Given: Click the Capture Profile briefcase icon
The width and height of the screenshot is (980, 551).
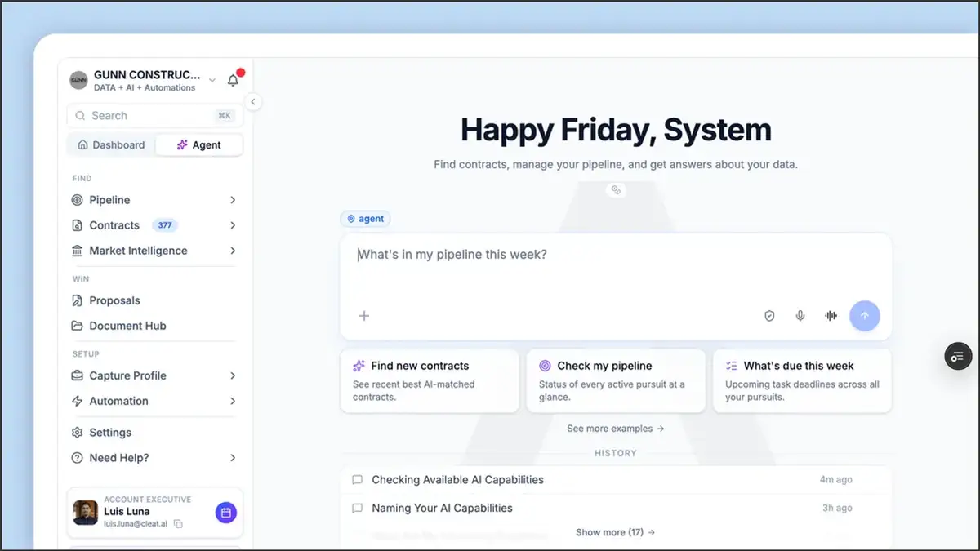Looking at the screenshot, I should coord(78,375).
